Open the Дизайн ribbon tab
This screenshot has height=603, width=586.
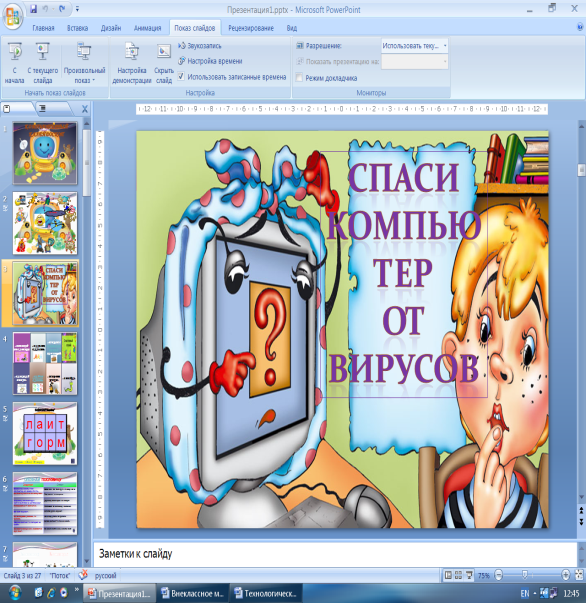click(x=111, y=28)
